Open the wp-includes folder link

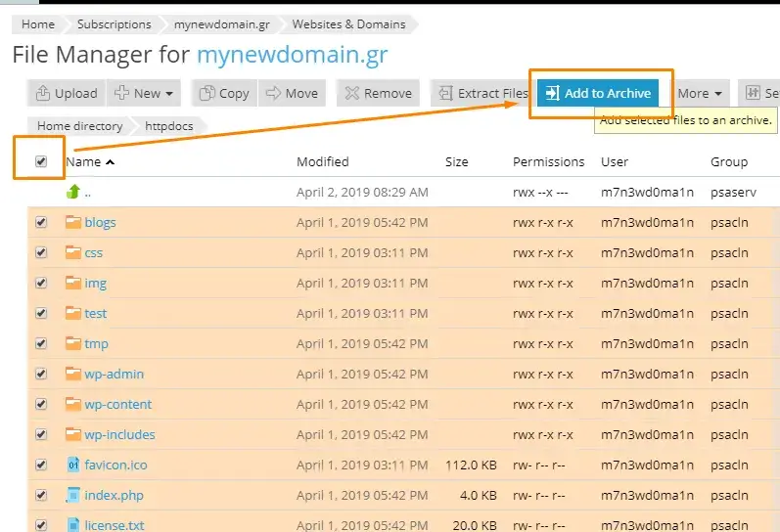119,434
